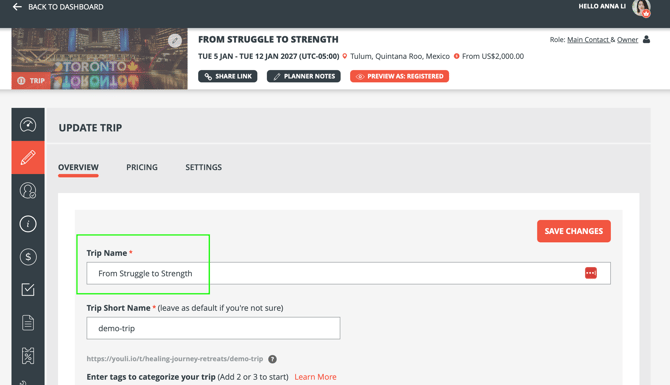Switch to the Settings tab
The width and height of the screenshot is (670, 385).
203,168
